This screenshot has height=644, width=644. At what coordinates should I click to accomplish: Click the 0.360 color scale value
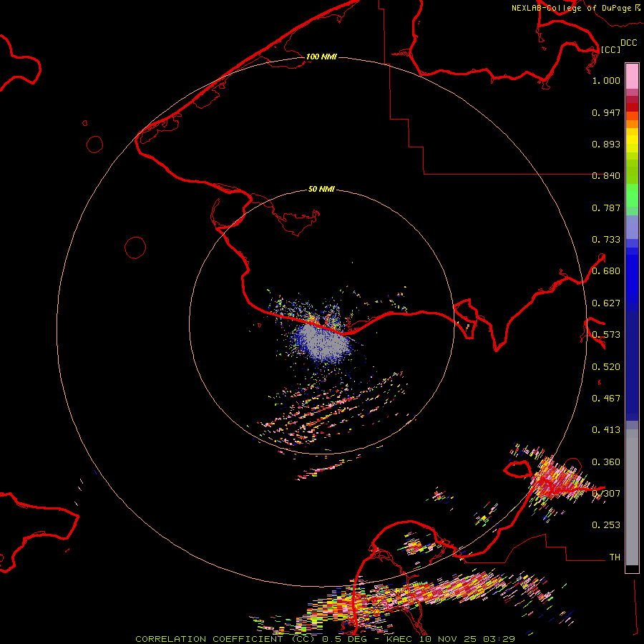[x=606, y=462]
